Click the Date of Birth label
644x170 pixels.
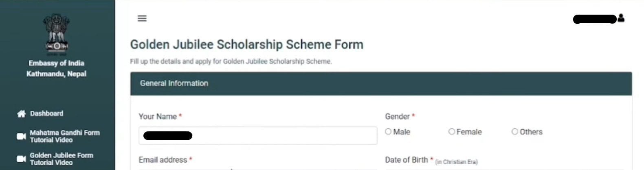tap(406, 160)
